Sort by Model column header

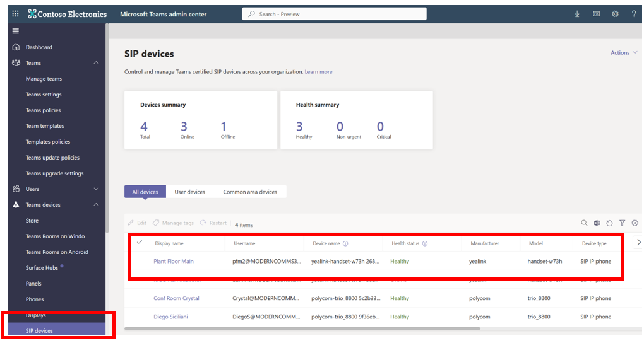pos(536,243)
